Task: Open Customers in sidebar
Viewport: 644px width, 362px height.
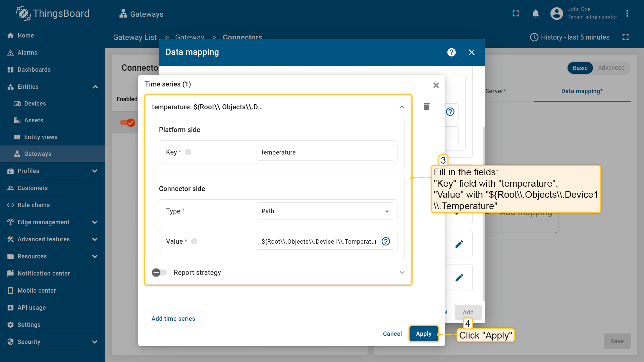Action: click(52, 188)
